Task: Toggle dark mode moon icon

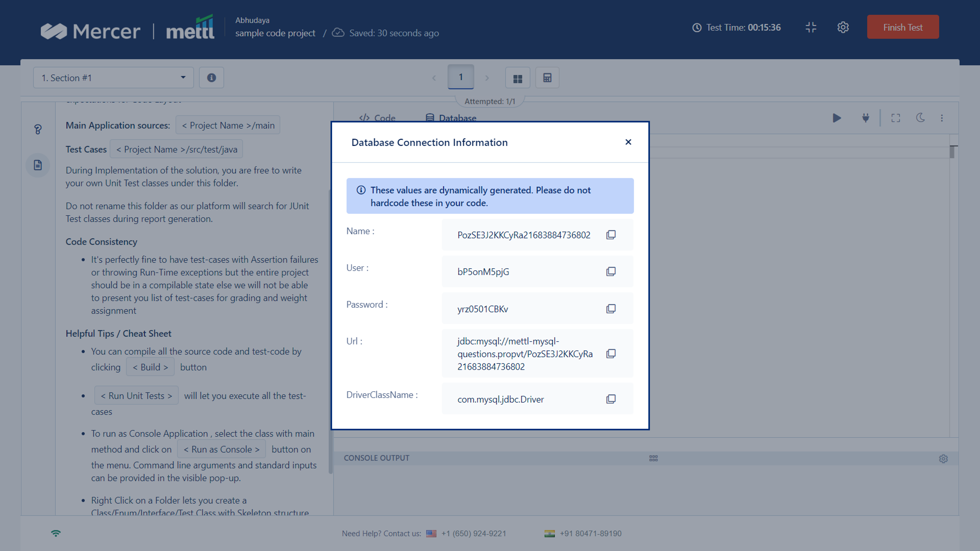Action: [920, 118]
